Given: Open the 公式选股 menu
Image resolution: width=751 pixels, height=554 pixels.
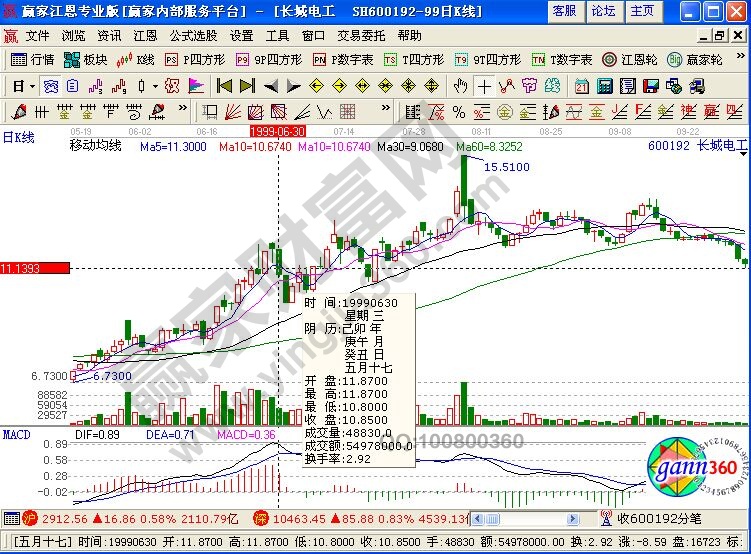Looking at the screenshot, I should pyautogui.click(x=191, y=35).
